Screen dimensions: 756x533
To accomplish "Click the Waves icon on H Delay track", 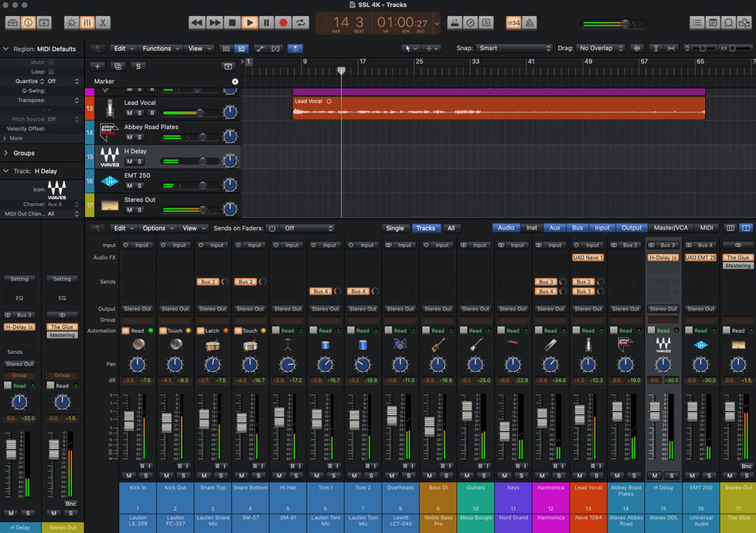I will [110, 157].
